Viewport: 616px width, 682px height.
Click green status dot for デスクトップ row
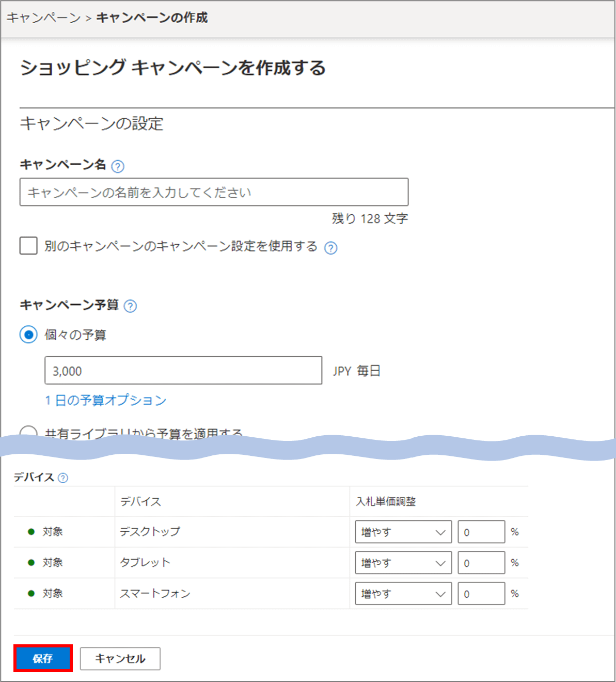31,532
